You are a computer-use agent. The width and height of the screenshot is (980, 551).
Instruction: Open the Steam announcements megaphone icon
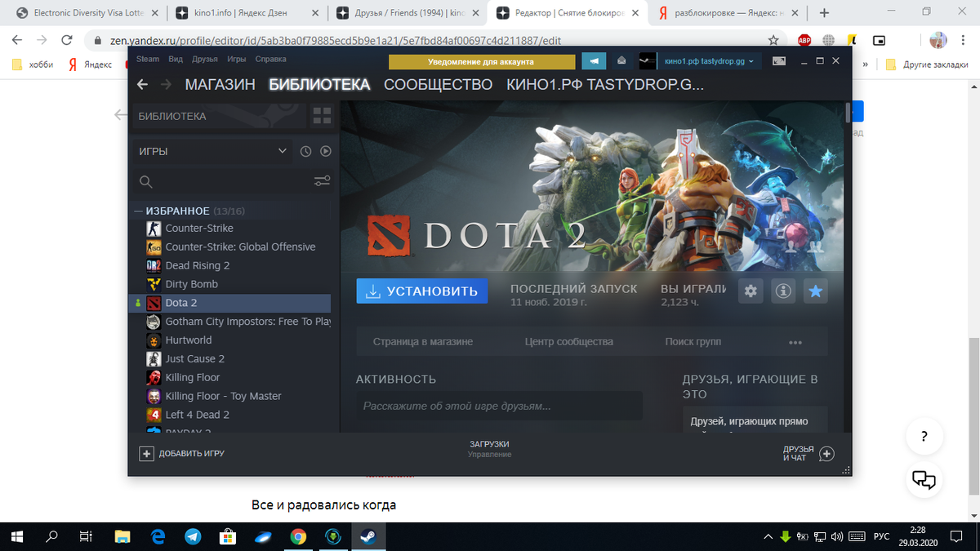click(595, 61)
